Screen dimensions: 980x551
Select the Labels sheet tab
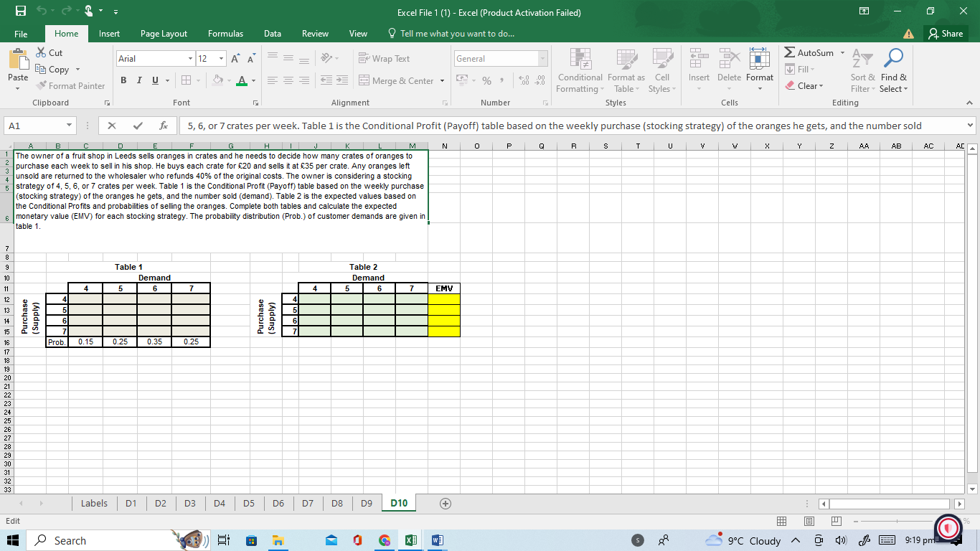(x=94, y=504)
